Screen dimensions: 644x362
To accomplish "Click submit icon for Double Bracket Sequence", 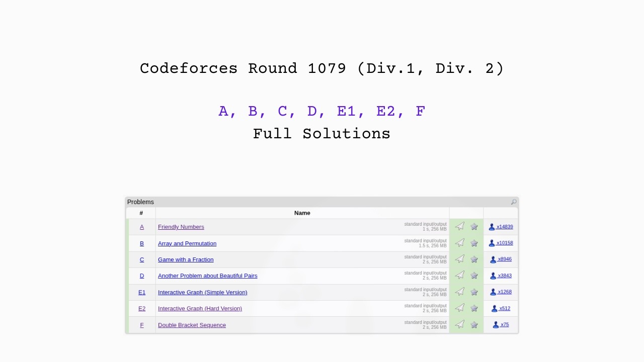I will (x=460, y=324).
